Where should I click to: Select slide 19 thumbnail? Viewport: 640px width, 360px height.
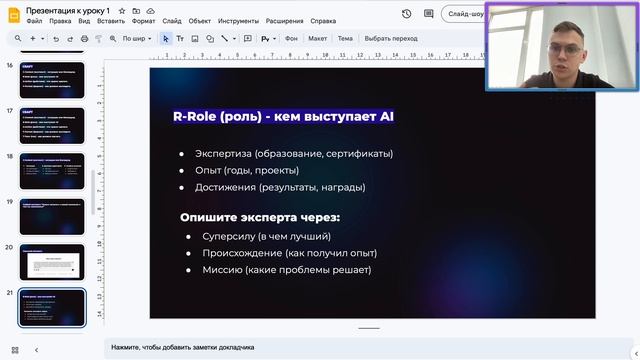coord(52,217)
